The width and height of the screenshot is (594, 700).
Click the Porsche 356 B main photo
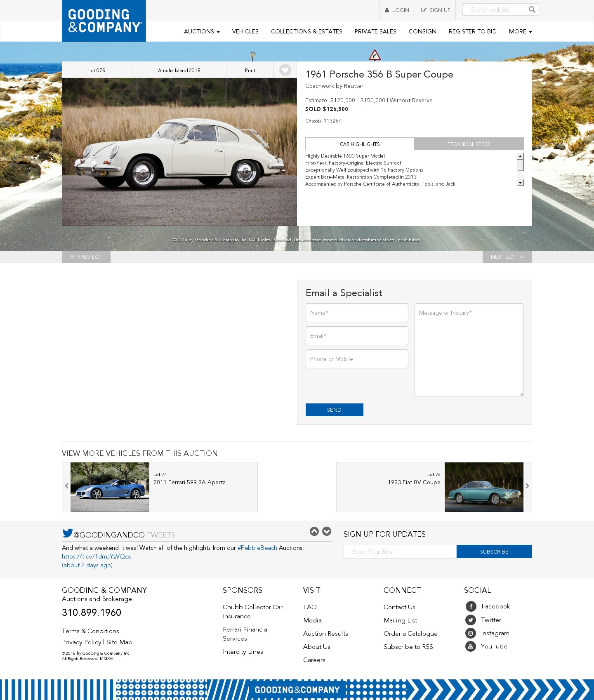click(179, 152)
